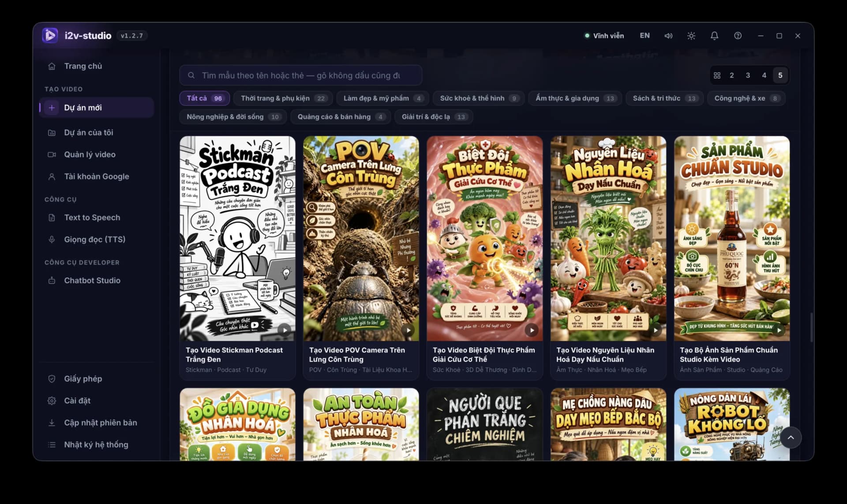The width and height of the screenshot is (847, 504).
Task: Open the Nông Dân Lái Robot Khổng Lồ thumbnail
Action: (731, 424)
